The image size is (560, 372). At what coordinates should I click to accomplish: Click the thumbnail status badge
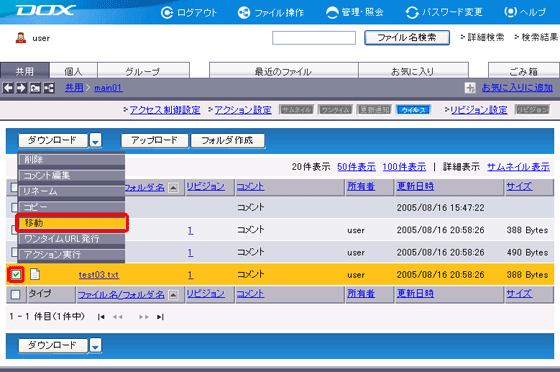[x=296, y=110]
